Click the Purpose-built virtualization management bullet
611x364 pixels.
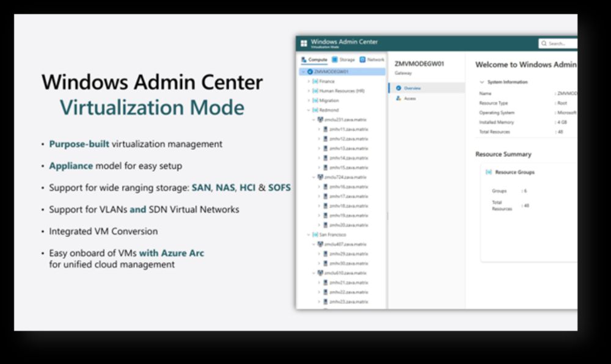136,144
